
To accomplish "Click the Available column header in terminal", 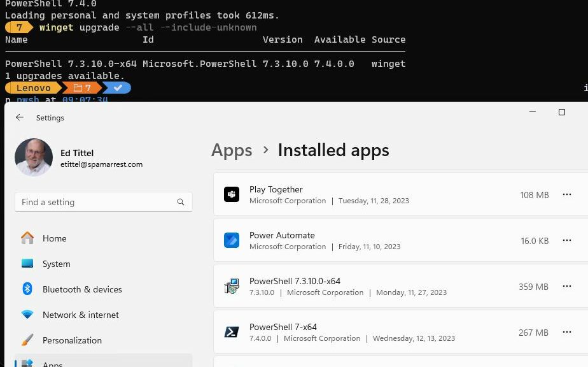I will [x=340, y=40].
